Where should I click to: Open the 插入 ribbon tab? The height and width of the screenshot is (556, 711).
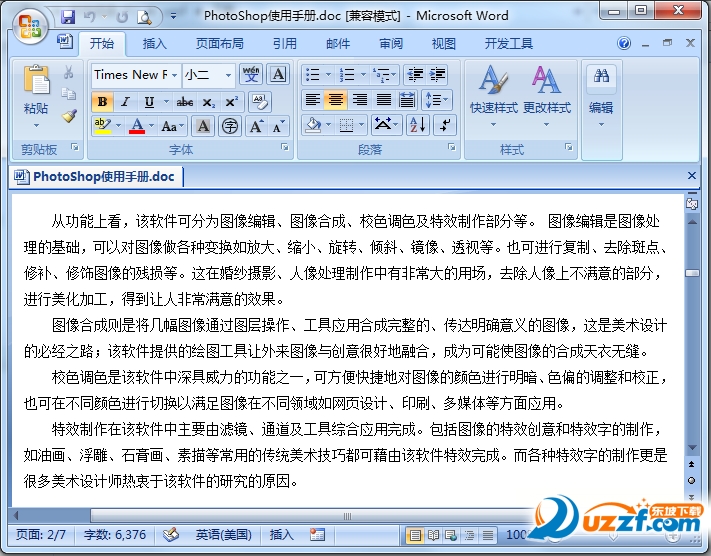click(x=155, y=44)
